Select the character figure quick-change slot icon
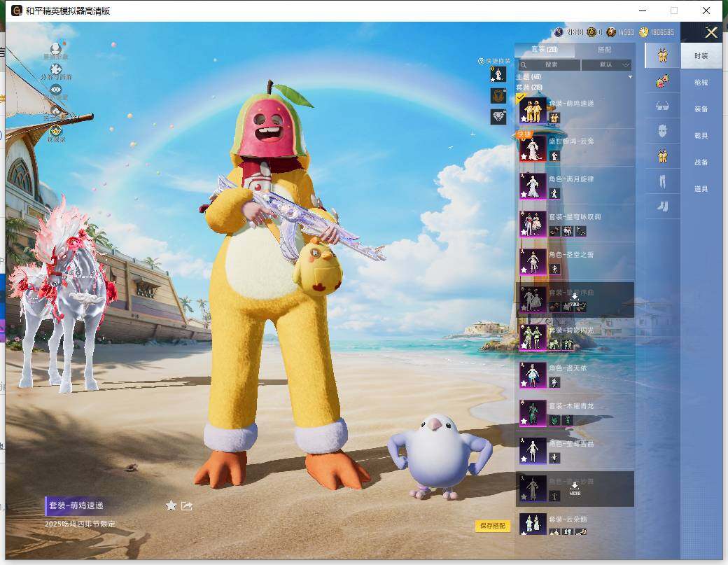Viewport: 728px width, 565px height. pos(498,74)
